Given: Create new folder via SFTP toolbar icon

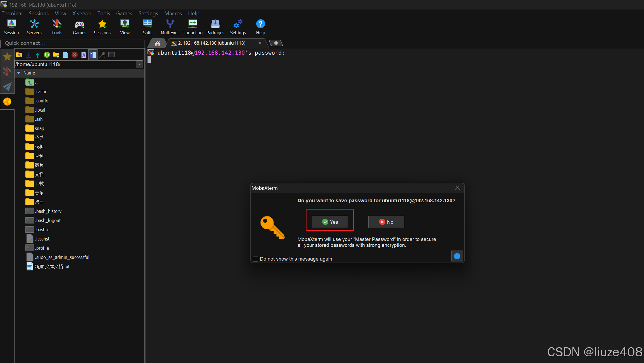Looking at the screenshot, I should 56,55.
